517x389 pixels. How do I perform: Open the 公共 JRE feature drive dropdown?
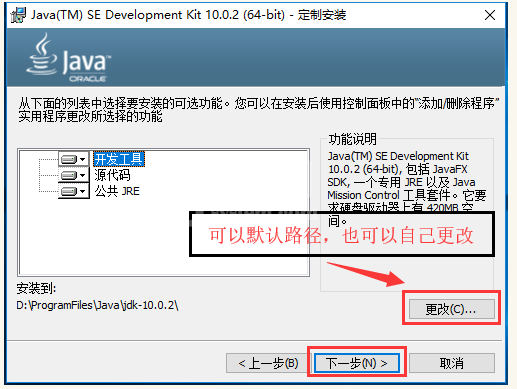point(74,191)
